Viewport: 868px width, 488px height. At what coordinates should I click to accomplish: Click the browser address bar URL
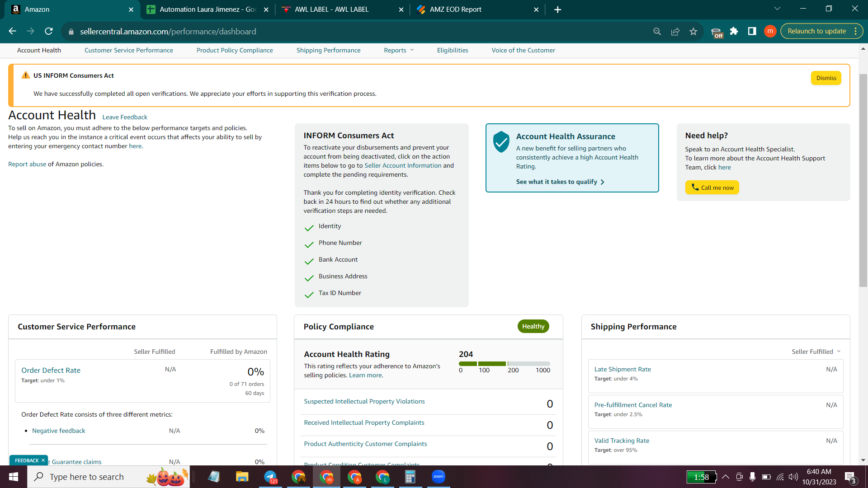(x=168, y=32)
